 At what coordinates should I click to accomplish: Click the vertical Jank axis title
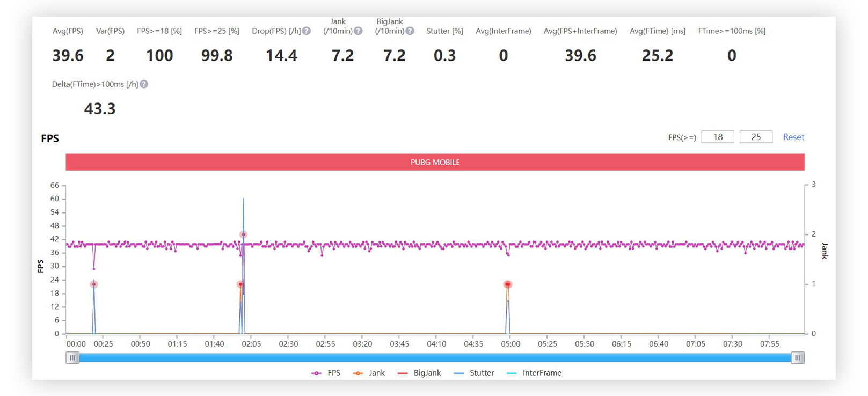(x=825, y=251)
